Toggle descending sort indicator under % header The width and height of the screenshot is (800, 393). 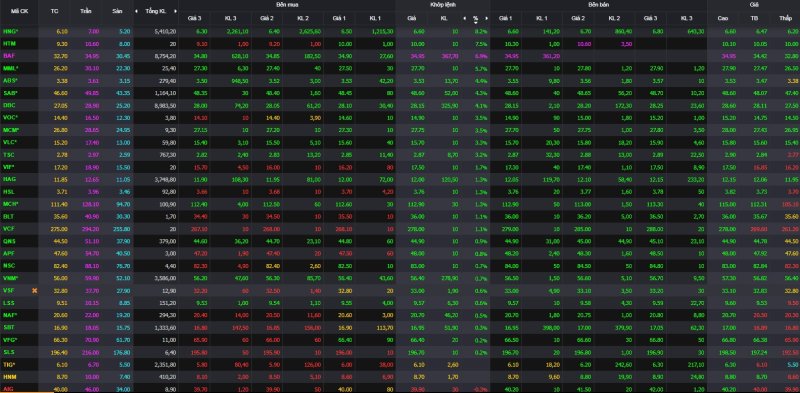coord(476,22)
